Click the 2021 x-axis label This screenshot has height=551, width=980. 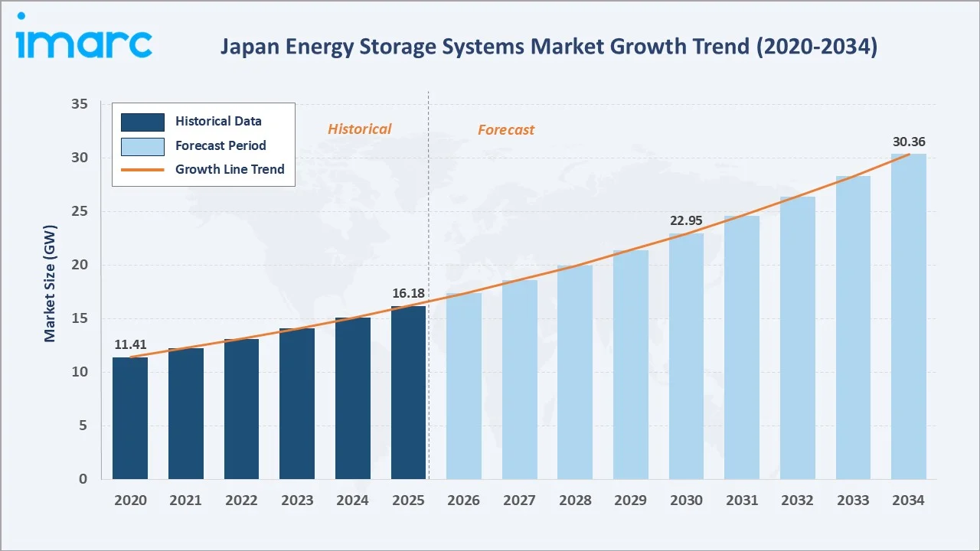[x=186, y=500]
